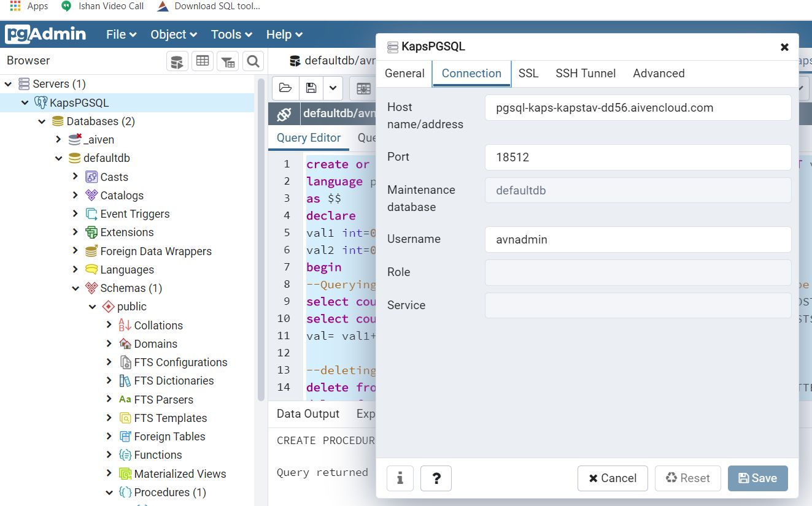Viewport: 812px width, 506px height.
Task: Open the Query Tool icon in Browser panel
Action: (x=177, y=61)
